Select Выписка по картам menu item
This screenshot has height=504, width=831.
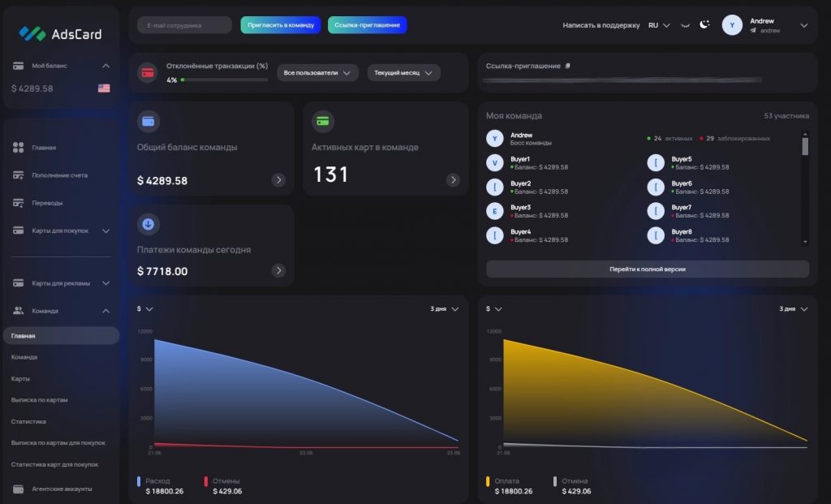(39, 400)
